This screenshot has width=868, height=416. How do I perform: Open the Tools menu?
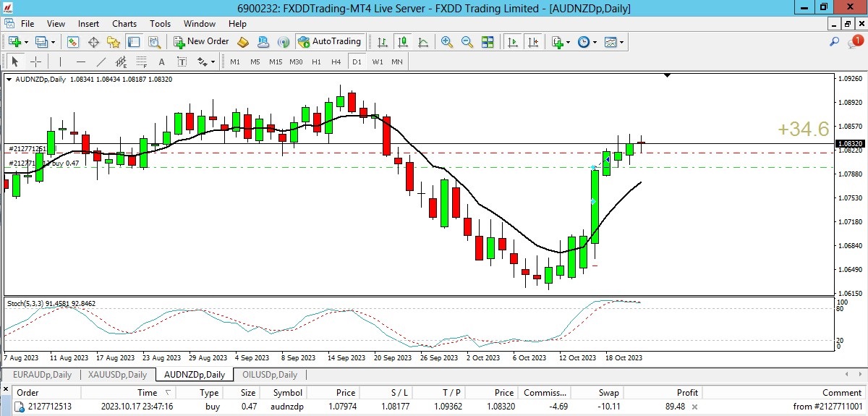coord(160,24)
